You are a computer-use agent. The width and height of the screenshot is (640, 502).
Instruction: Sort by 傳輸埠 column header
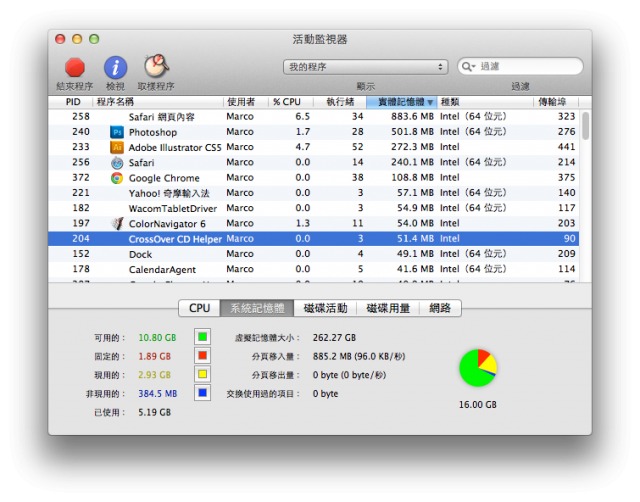point(556,102)
